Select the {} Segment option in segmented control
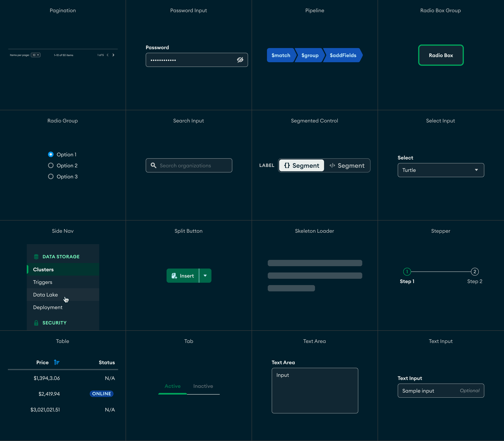The height and width of the screenshot is (441, 504). tap(301, 165)
